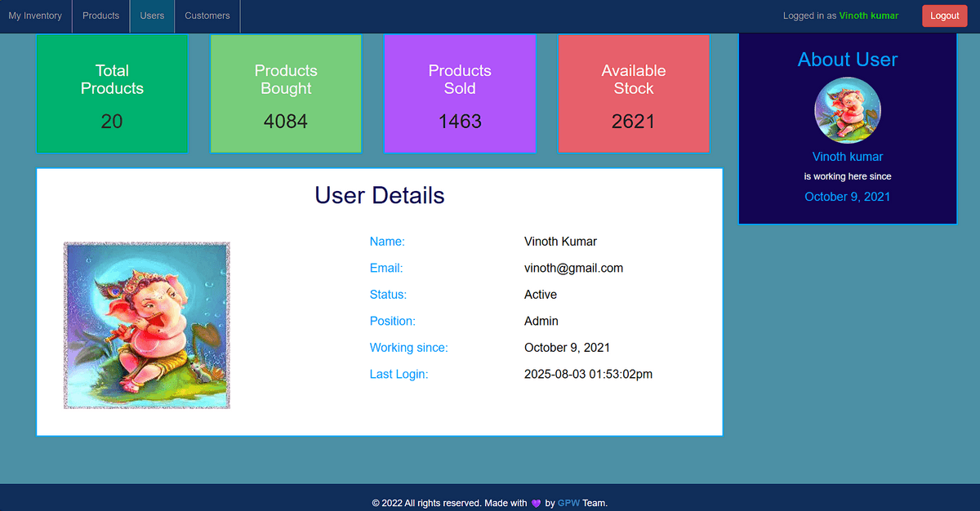Click the vinoth@gmail.com email value
Image resolution: width=980 pixels, height=511 pixels.
pos(573,268)
